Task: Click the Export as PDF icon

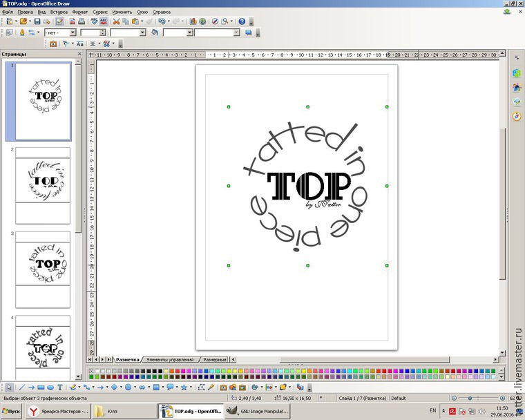Action: click(73, 21)
